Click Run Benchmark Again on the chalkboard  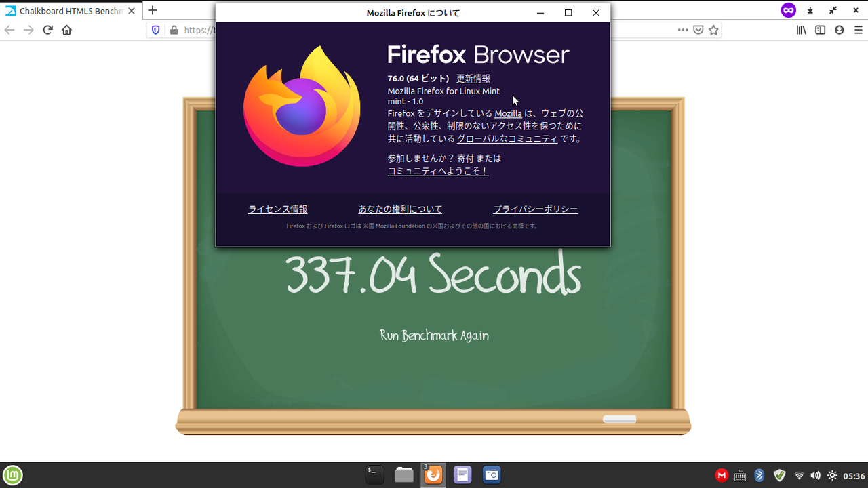[433, 335]
